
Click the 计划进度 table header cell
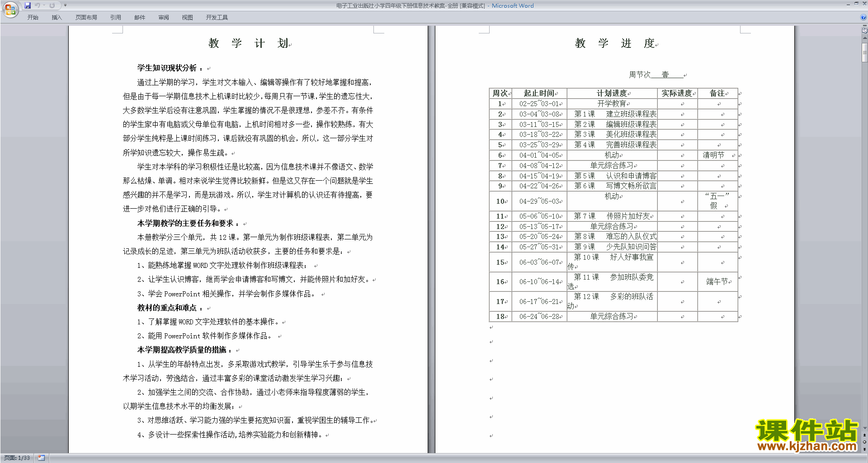tap(612, 93)
